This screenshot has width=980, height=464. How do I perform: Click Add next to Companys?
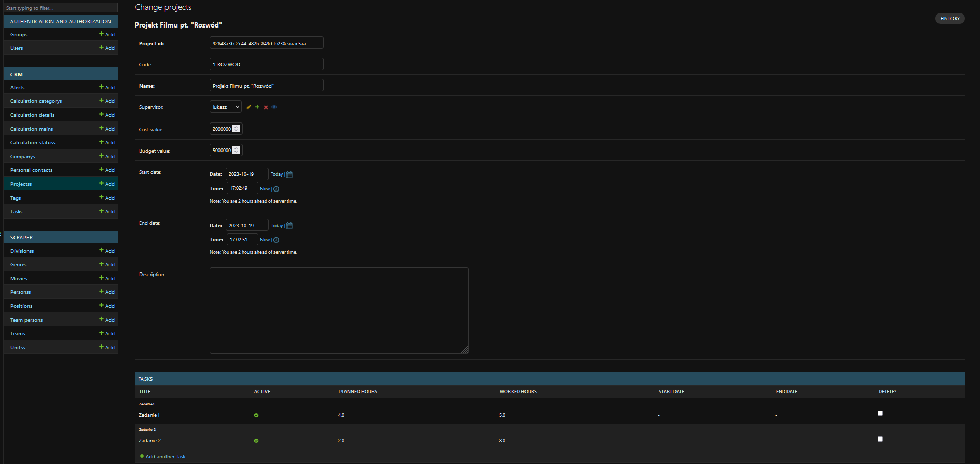click(x=107, y=156)
